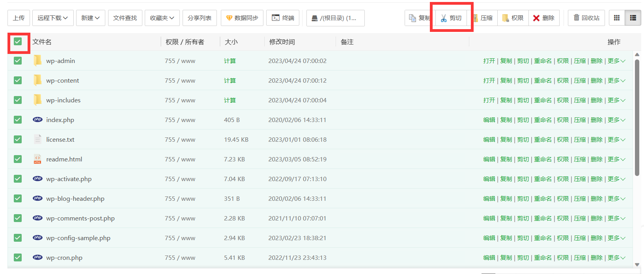This screenshot has height=274, width=644.
Task: Uncheck the select-all checkbox in header
Action: [18, 42]
